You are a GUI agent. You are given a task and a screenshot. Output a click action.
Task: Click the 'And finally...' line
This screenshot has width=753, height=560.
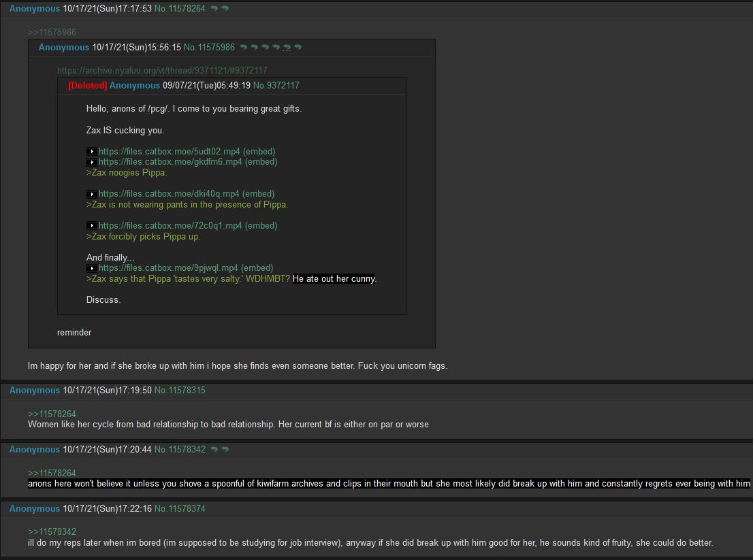pyautogui.click(x=110, y=257)
